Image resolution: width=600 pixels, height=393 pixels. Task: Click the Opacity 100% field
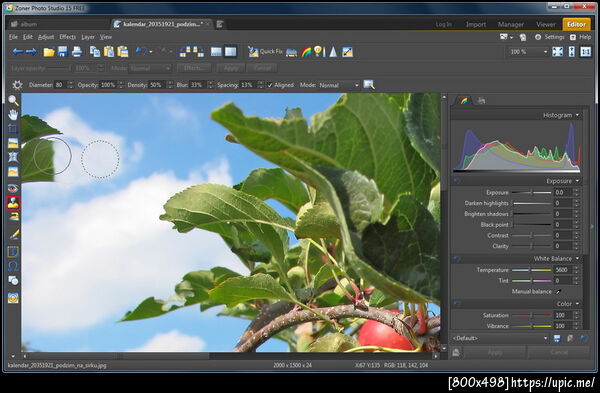pos(108,85)
